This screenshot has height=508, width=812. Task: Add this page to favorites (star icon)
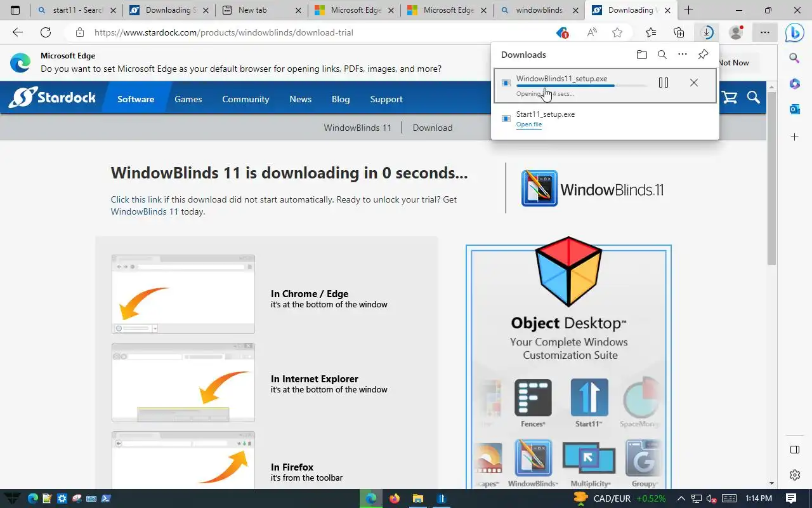click(617, 32)
